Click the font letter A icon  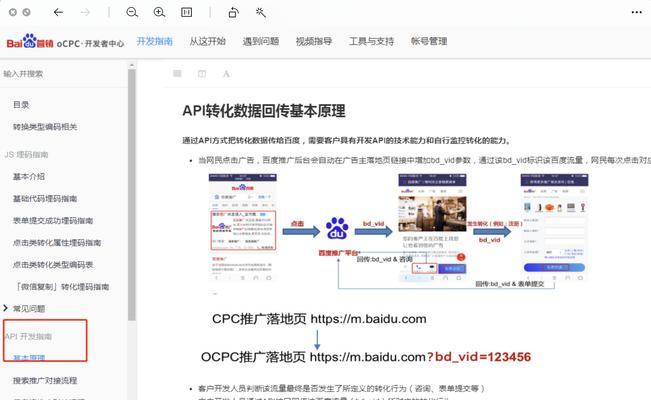[x=226, y=74]
